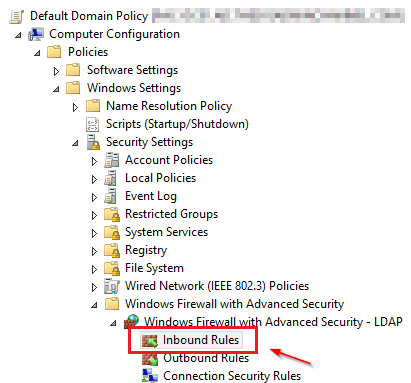The width and height of the screenshot is (411, 383).
Task: Select the Account Policies label
Action: [169, 160]
